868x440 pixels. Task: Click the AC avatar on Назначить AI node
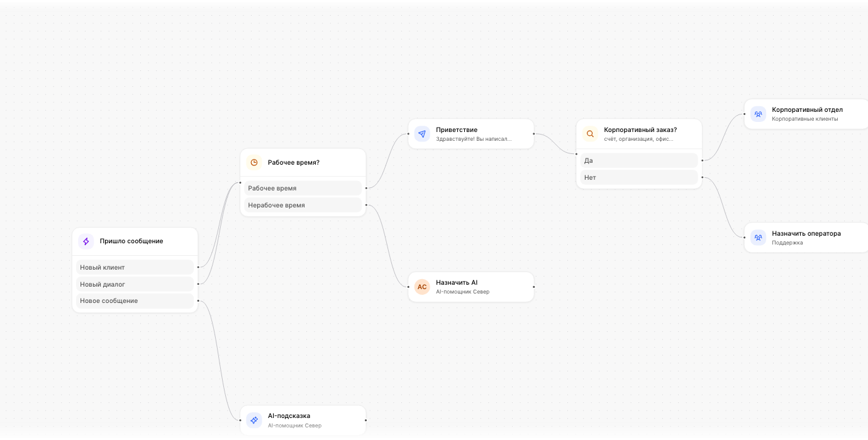(422, 287)
